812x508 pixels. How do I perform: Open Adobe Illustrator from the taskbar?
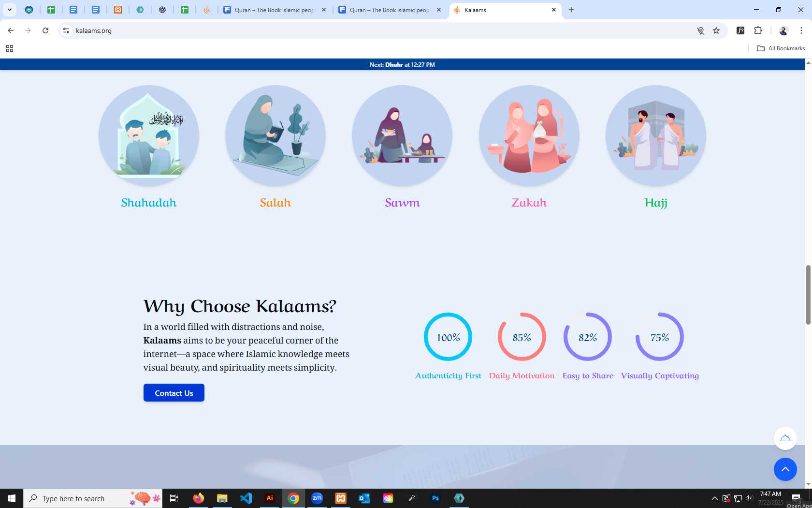pyautogui.click(x=270, y=498)
